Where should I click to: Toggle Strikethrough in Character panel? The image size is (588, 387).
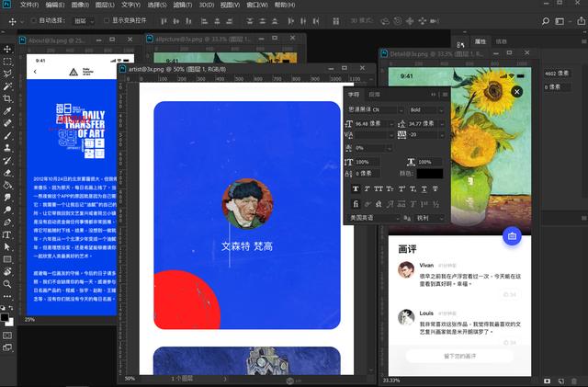[x=435, y=188]
